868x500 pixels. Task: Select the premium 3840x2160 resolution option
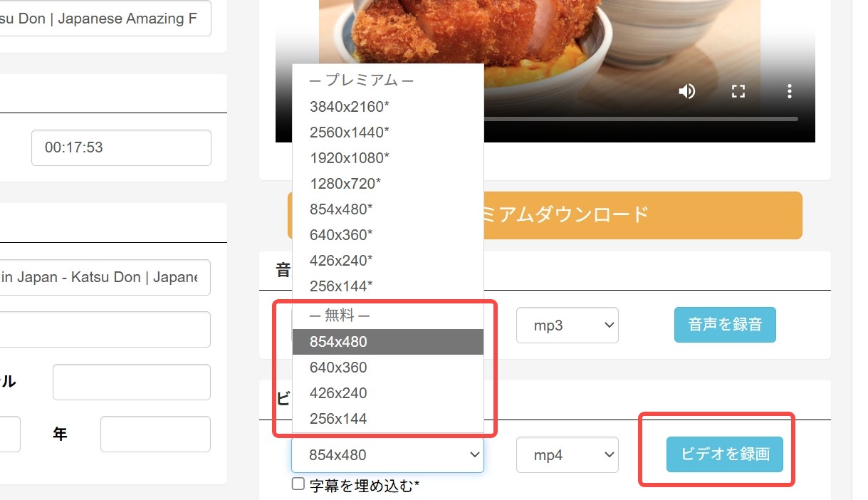[350, 106]
